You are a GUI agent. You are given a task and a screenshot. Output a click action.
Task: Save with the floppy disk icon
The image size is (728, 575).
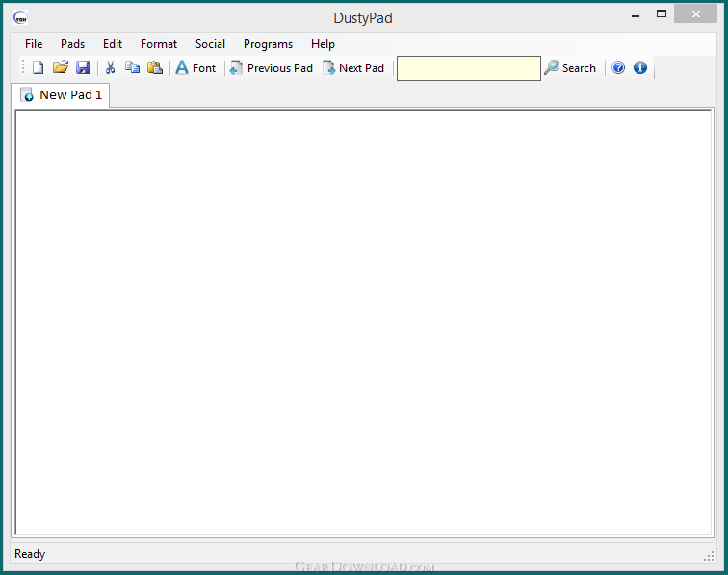(x=83, y=67)
